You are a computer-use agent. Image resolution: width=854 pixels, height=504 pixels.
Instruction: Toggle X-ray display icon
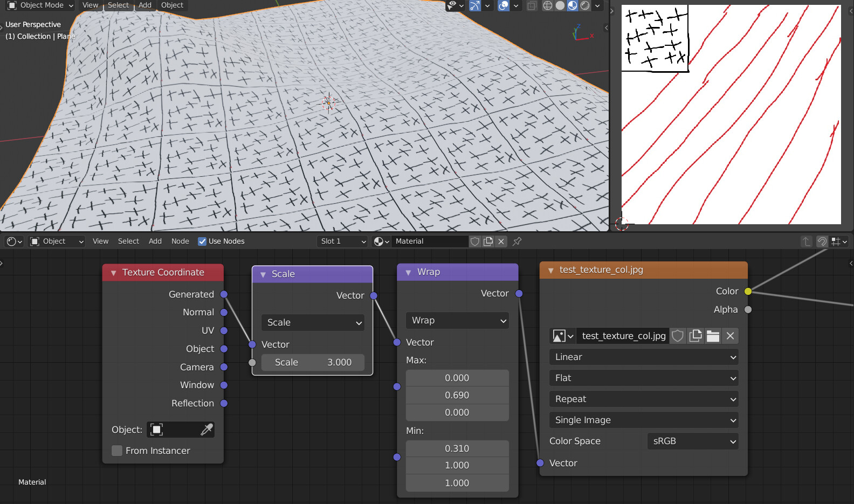(x=532, y=5)
